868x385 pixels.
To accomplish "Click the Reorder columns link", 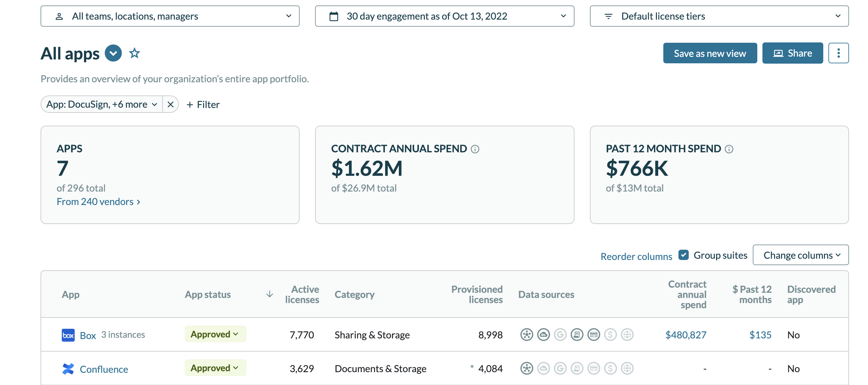I will [636, 256].
